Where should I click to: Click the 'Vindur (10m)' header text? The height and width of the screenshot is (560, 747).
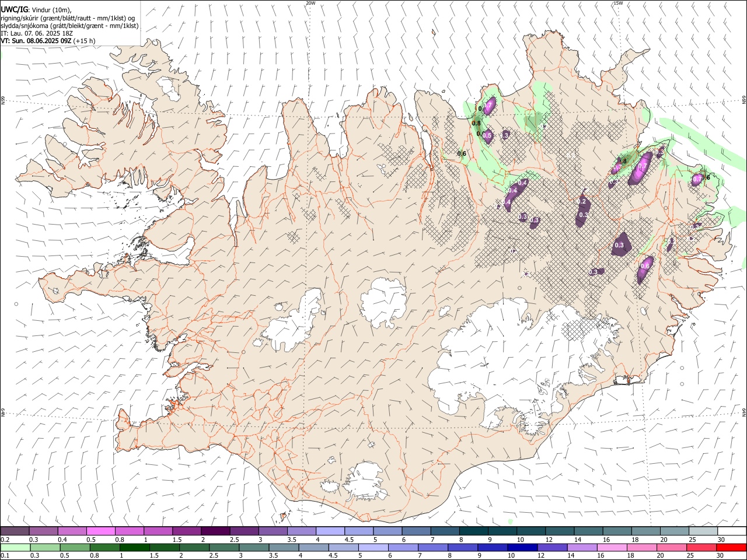(x=52, y=10)
